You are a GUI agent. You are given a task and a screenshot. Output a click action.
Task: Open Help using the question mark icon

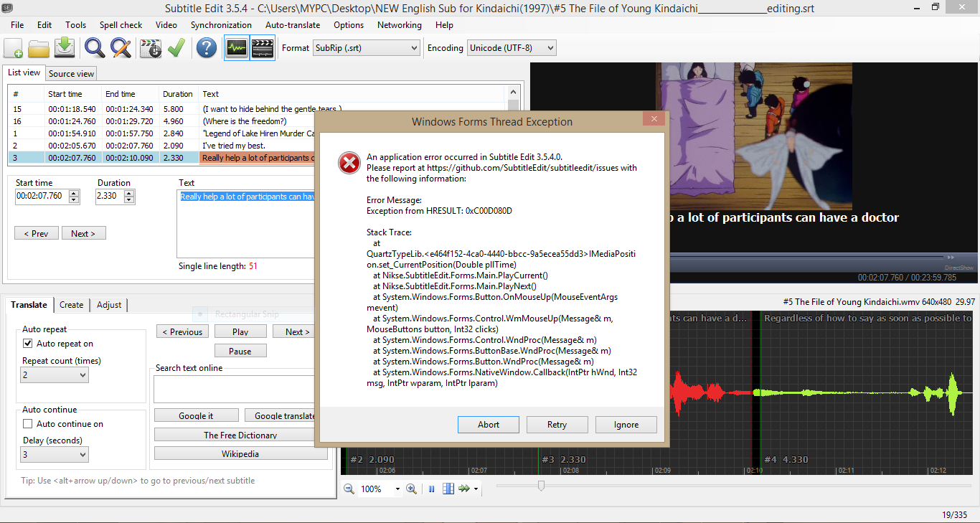pos(206,47)
